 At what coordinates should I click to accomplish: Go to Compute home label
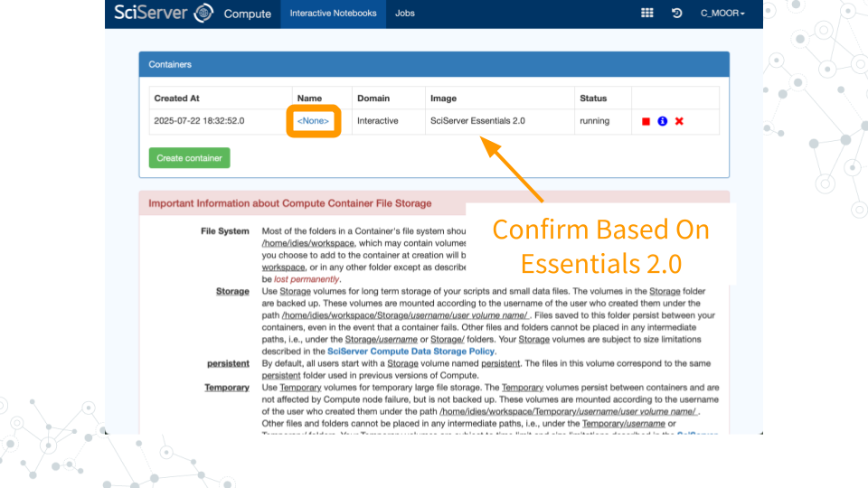coord(248,14)
